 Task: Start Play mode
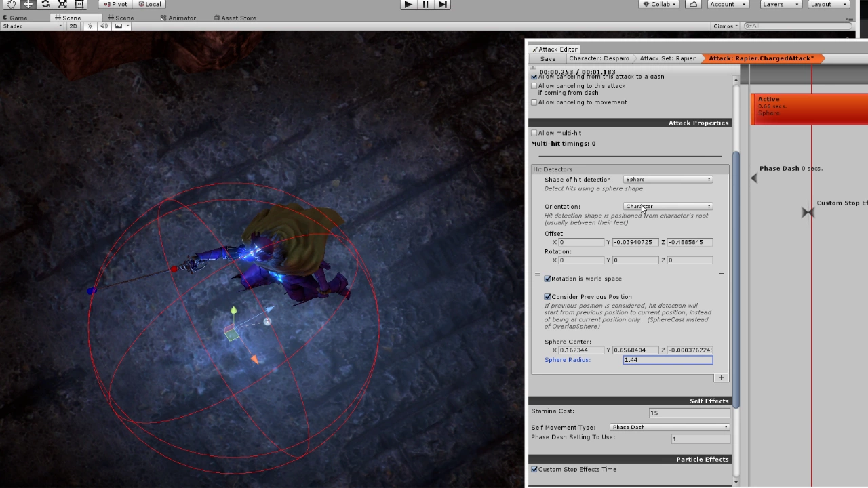click(x=408, y=4)
